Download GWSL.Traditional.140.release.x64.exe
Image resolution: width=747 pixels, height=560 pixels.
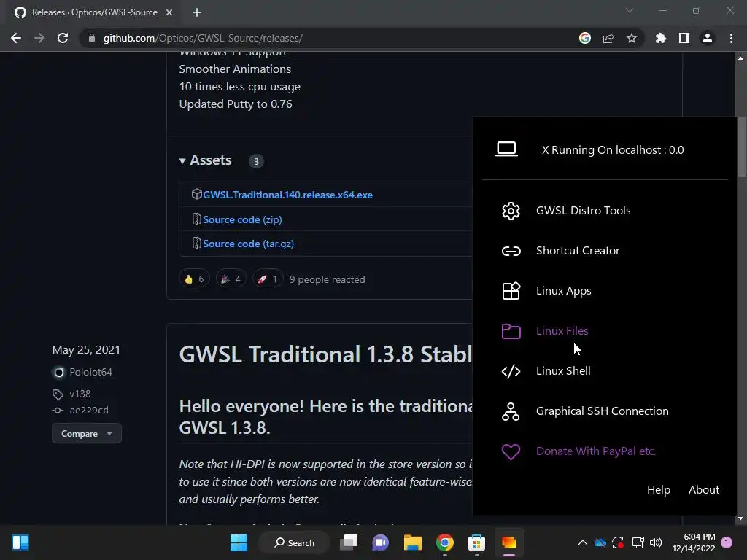click(x=287, y=195)
